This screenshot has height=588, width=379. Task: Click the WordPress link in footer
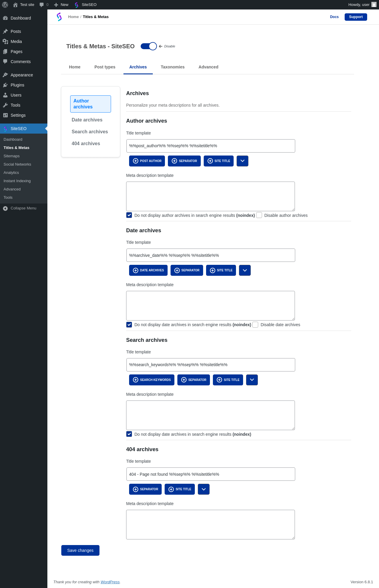[110, 582]
